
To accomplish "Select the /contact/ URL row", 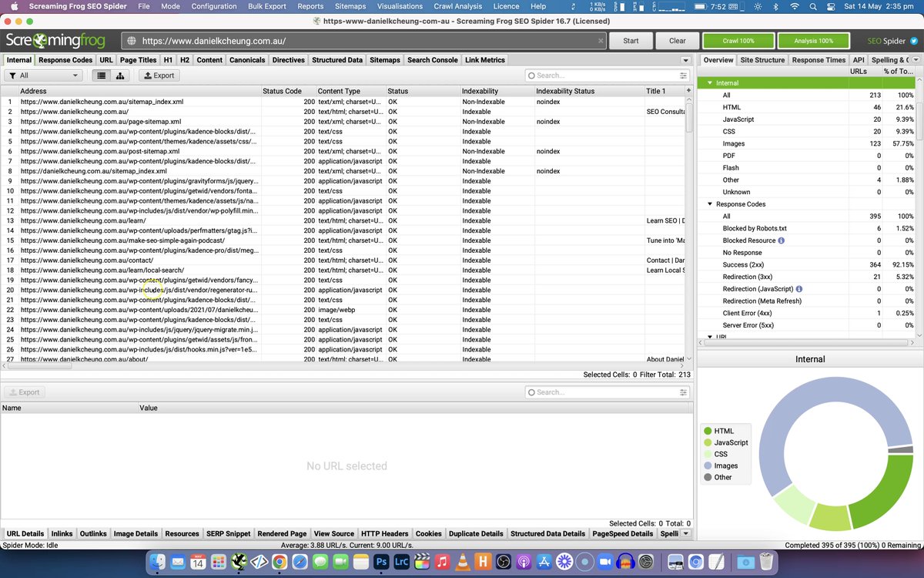I will [x=343, y=260].
